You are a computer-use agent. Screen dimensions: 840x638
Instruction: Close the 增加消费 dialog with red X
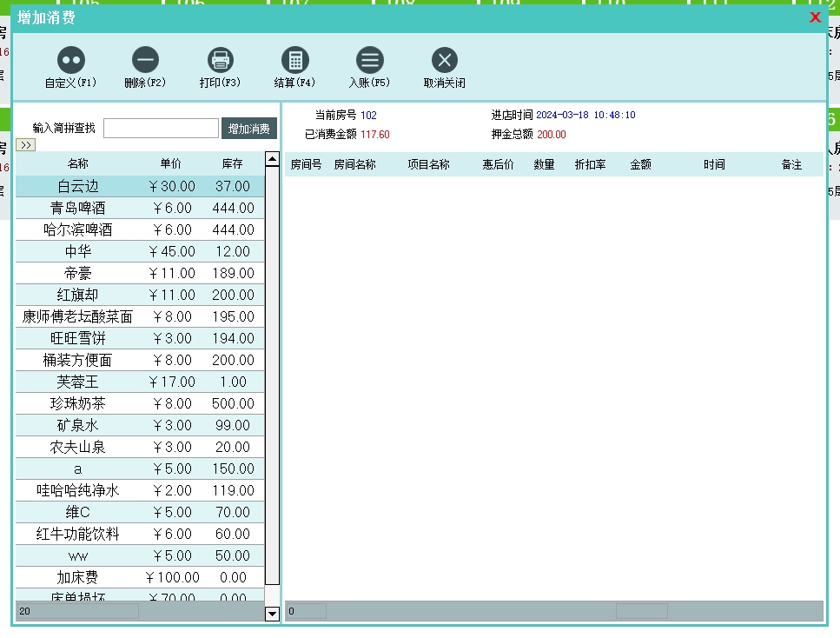[815, 17]
